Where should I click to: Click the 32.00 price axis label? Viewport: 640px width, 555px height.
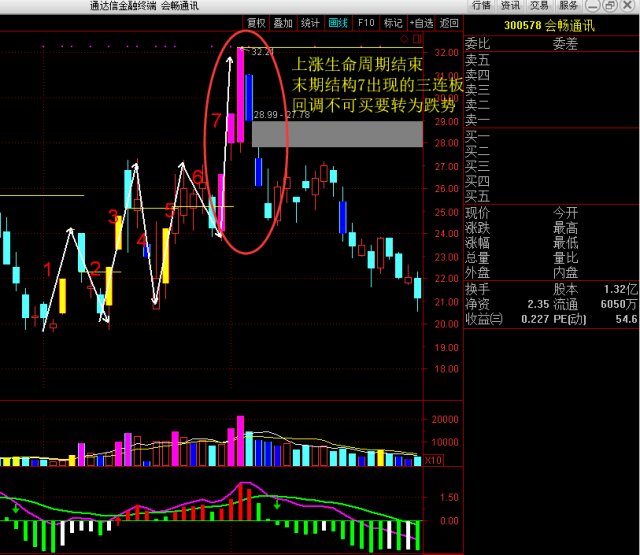pyautogui.click(x=447, y=53)
